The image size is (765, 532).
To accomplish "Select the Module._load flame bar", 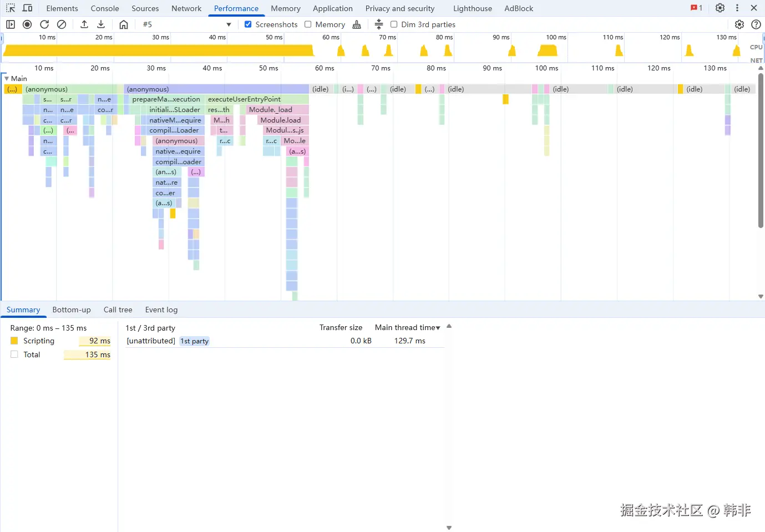I will 277,110.
